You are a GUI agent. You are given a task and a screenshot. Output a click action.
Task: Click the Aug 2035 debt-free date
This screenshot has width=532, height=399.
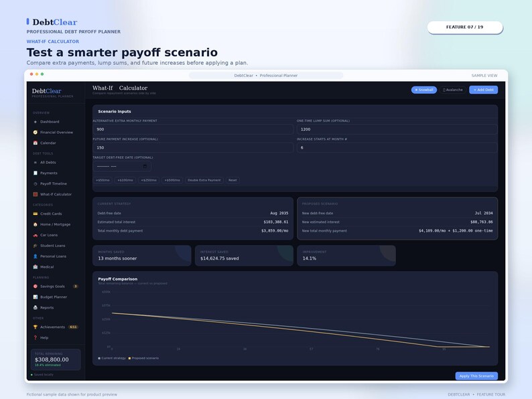(279, 214)
